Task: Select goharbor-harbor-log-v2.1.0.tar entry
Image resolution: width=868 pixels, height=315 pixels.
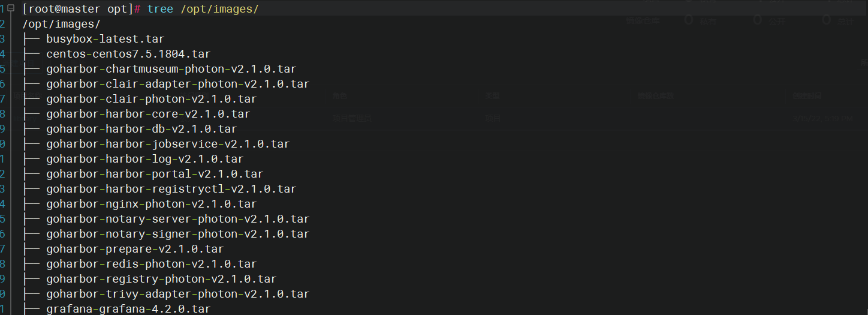Action: pyautogui.click(x=144, y=159)
